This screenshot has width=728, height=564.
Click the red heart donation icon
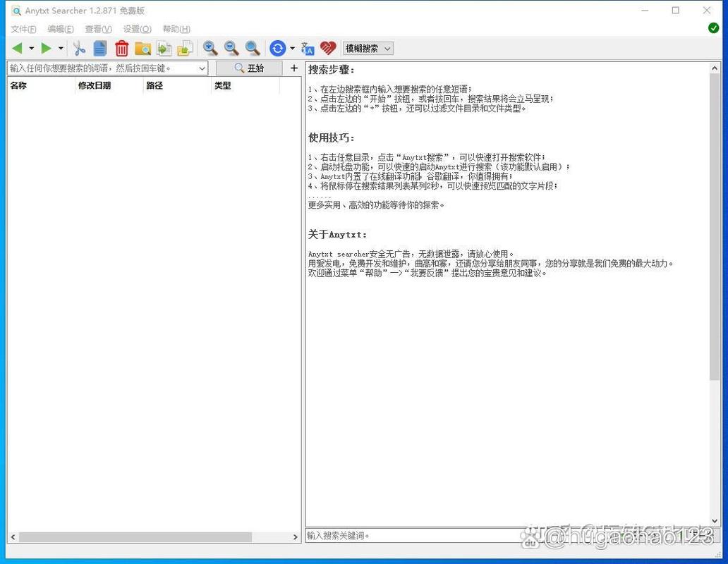(x=327, y=48)
